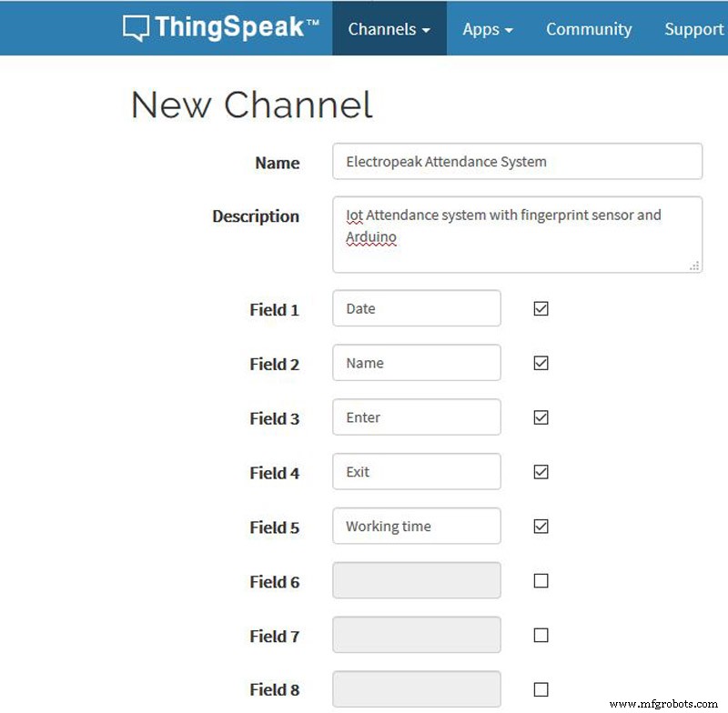
Task: Select the Field 1 Date text box
Action: (416, 309)
